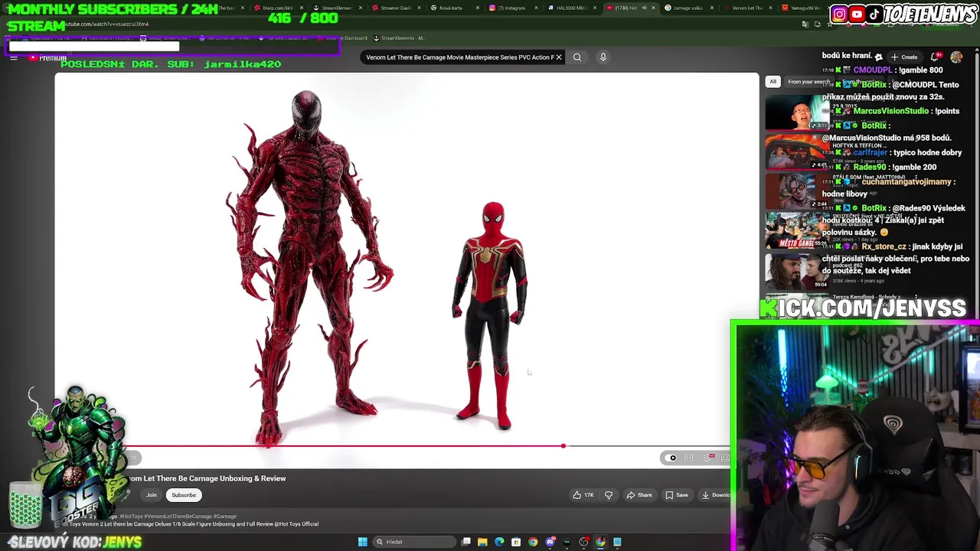
Task: Open the Streamer Dashboard bookmark
Action: pyautogui.click(x=344, y=38)
